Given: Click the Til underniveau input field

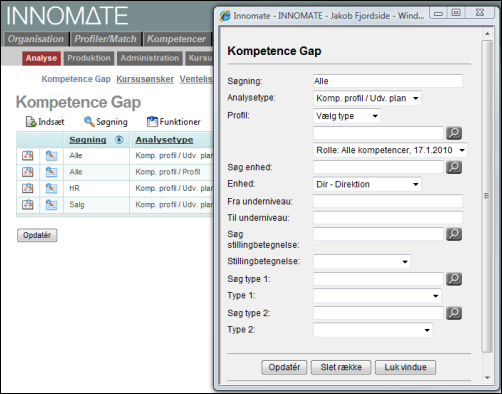Looking at the screenshot, I should coord(388,218).
